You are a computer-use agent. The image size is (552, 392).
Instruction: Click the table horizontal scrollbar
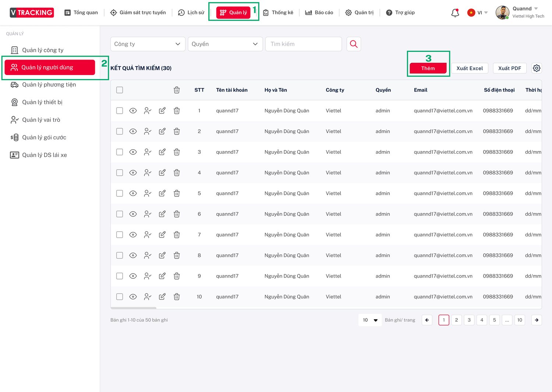click(x=134, y=308)
